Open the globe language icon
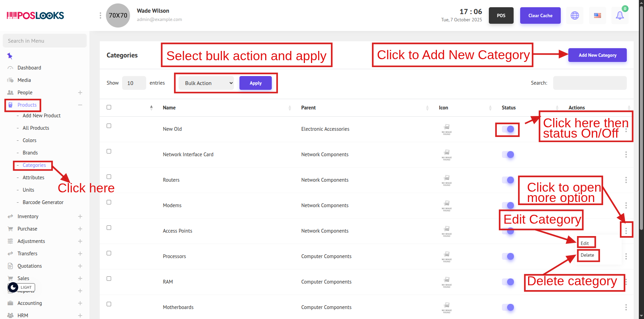644x319 pixels. click(x=575, y=15)
